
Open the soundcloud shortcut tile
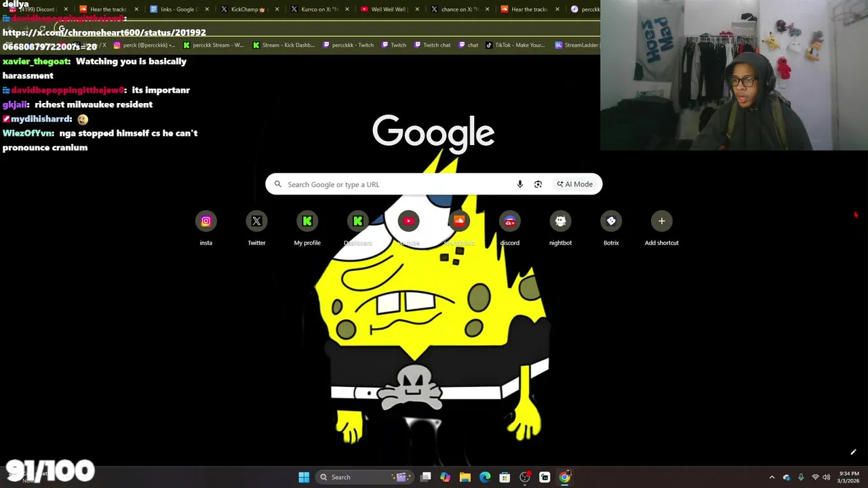coord(459,228)
